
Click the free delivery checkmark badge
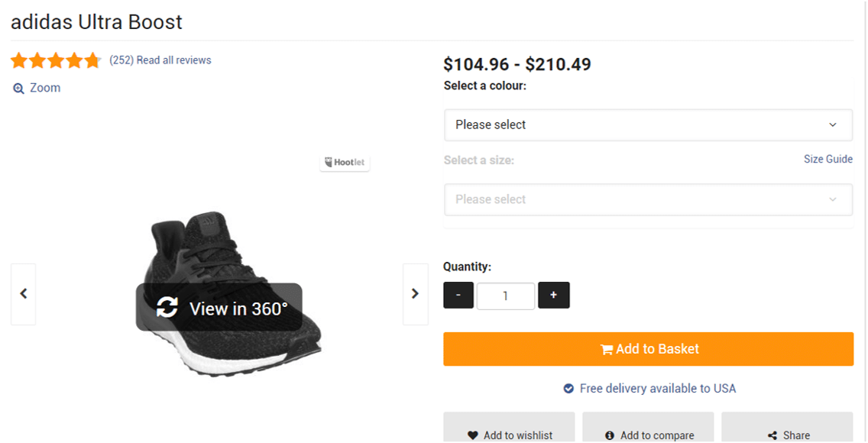(568, 388)
